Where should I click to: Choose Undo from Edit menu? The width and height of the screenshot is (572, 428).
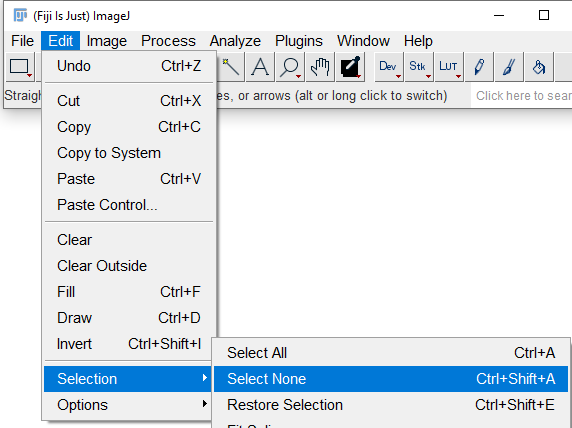click(129, 66)
